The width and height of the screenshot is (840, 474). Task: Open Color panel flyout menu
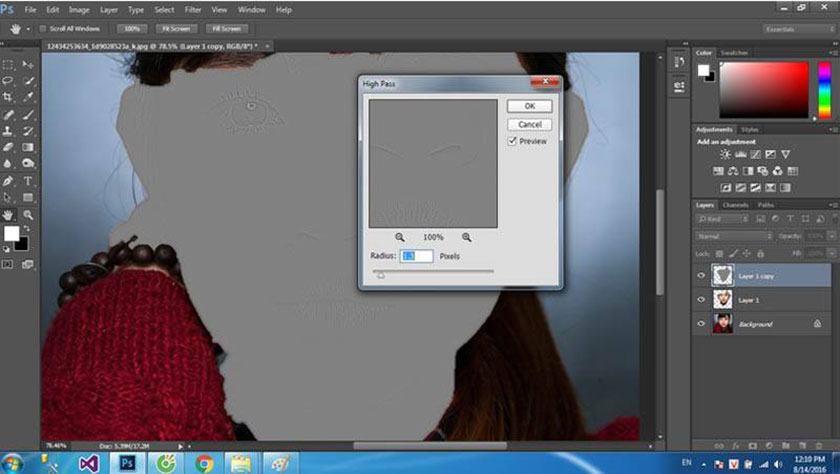tap(833, 53)
